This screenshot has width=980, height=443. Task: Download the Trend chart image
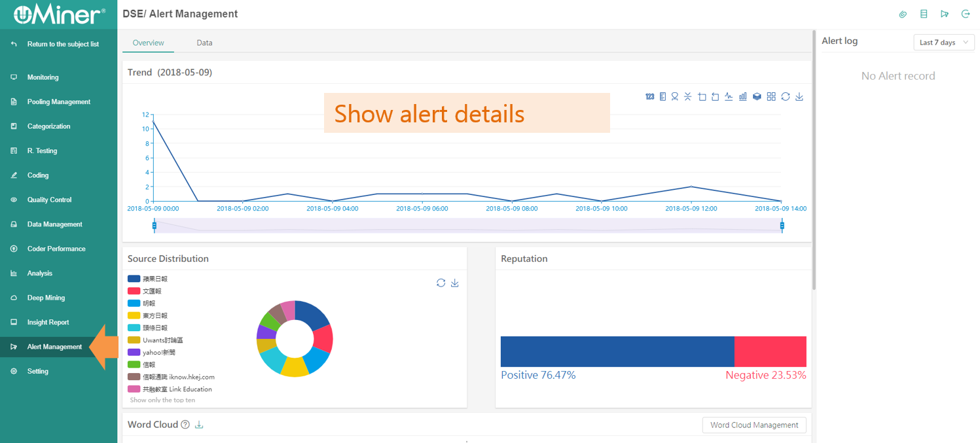click(799, 97)
